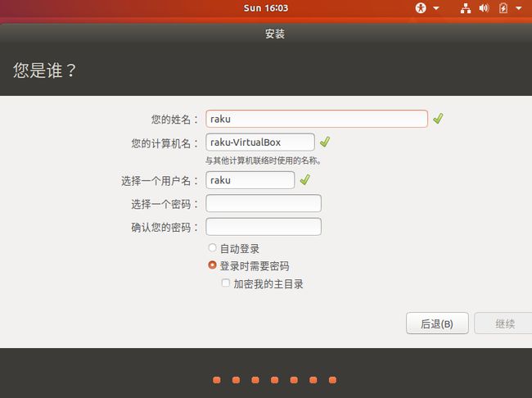
Task: Expand the accessibility dropdown arrow
Action: 436,8
